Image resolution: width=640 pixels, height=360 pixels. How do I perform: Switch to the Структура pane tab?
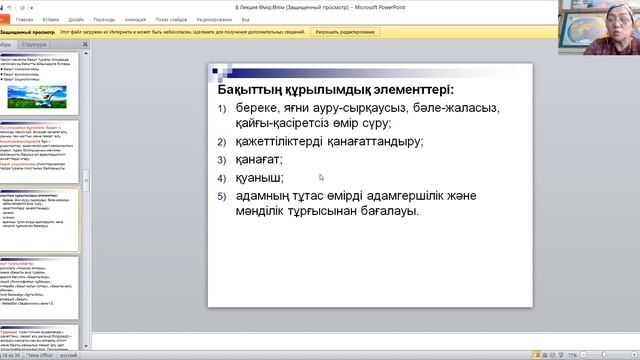(x=34, y=44)
